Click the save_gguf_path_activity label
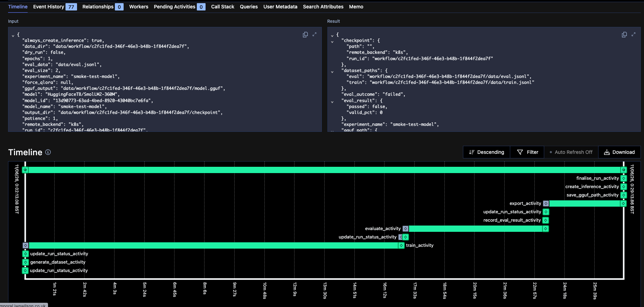Image resolution: width=644 pixels, height=307 pixels. 593,195
